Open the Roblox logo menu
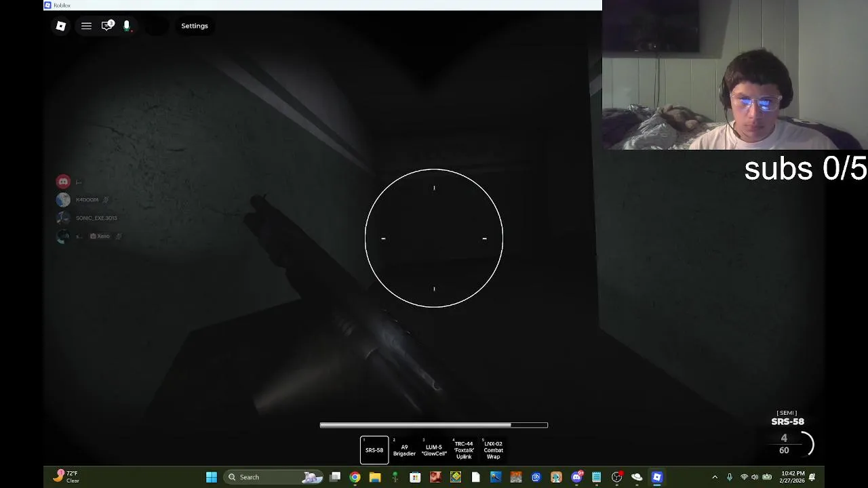 (61, 26)
